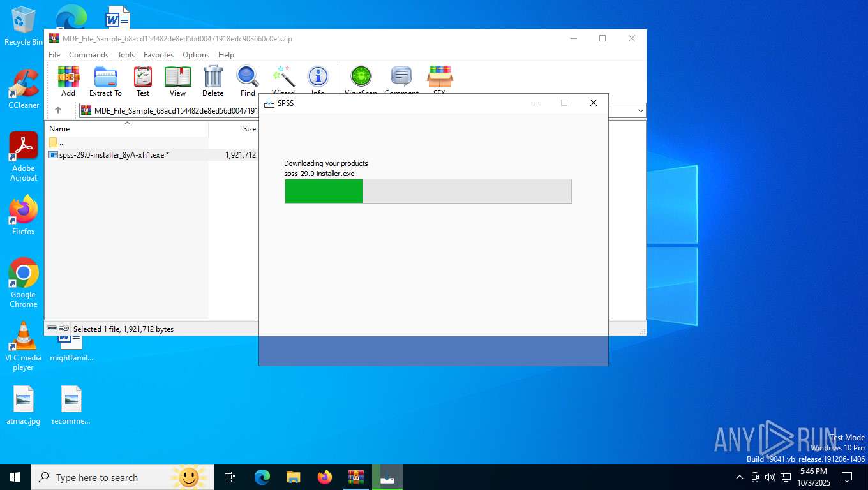Select Firefox desktop shortcut

click(24, 215)
